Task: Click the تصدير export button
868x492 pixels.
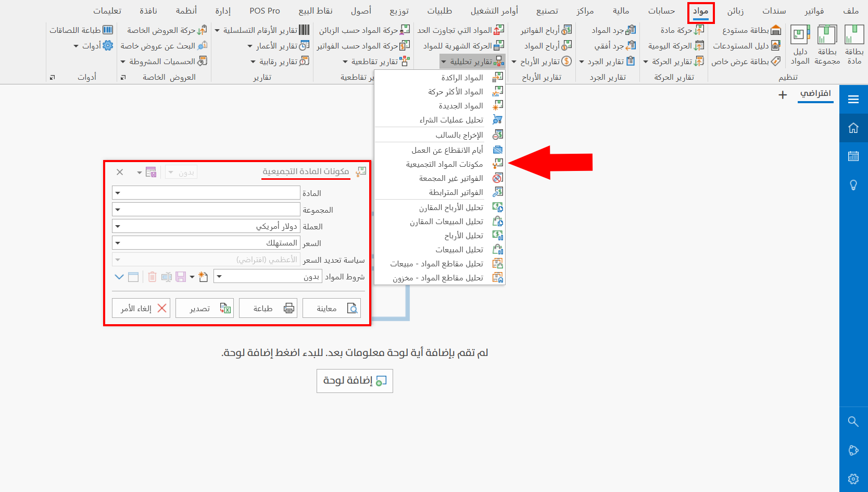Action: coord(205,309)
